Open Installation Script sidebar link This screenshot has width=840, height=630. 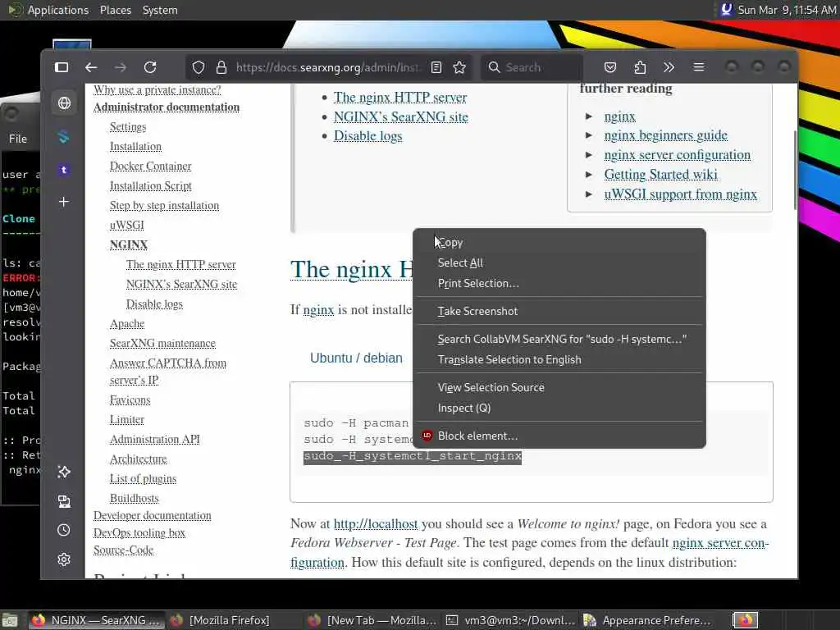click(151, 186)
